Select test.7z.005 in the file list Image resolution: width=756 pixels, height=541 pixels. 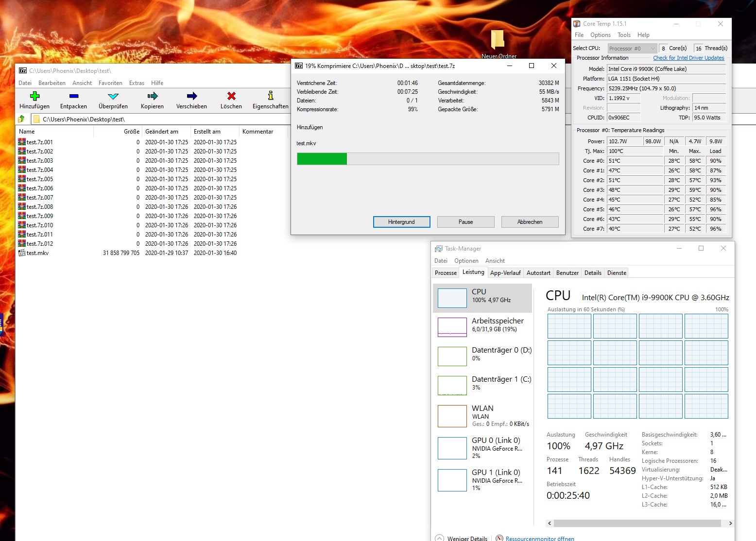pyautogui.click(x=40, y=179)
